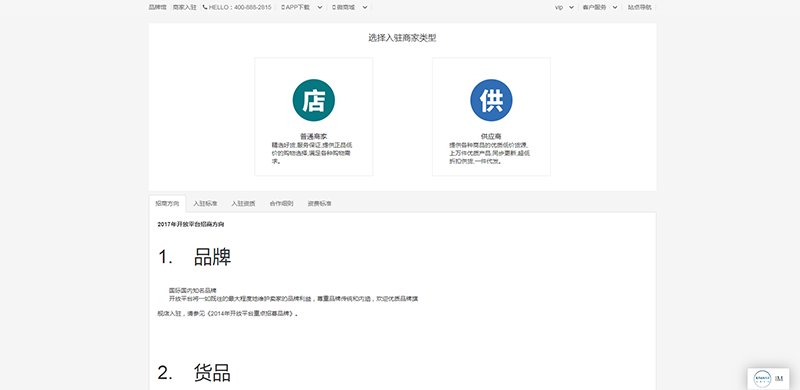800x390 pixels.
Task: Select the 供应商 card title
Action: point(491,137)
